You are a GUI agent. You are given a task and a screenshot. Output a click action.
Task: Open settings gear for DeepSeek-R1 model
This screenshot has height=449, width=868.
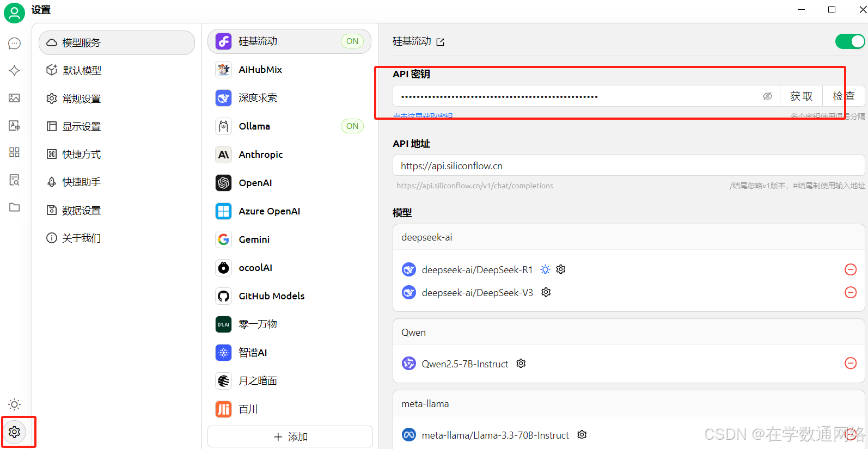point(561,269)
